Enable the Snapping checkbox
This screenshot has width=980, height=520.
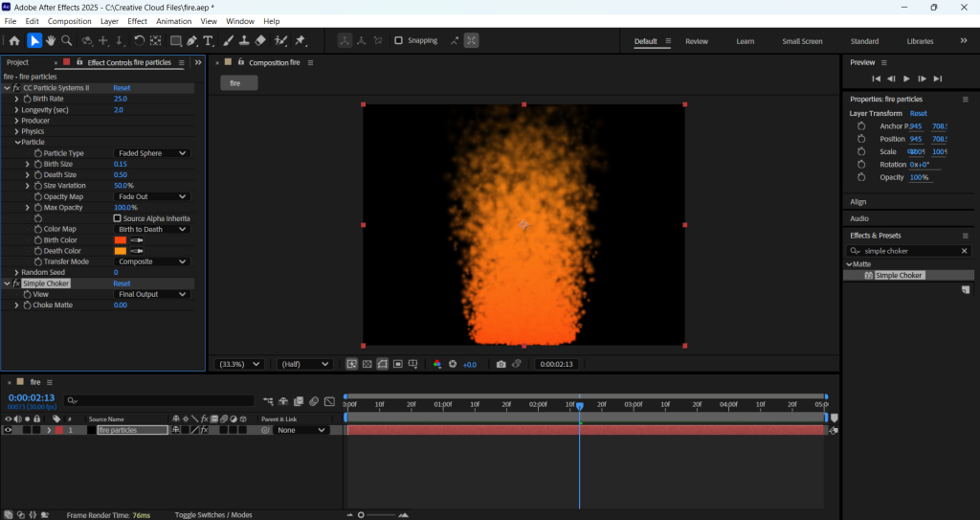[x=399, y=41]
